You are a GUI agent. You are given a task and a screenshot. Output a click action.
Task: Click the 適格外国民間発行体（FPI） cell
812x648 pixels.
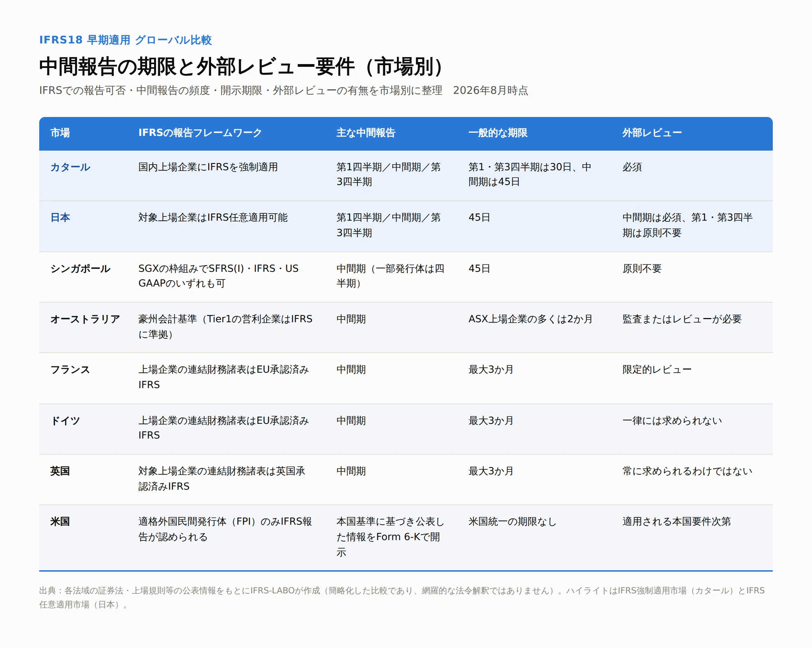pyautogui.click(x=225, y=529)
